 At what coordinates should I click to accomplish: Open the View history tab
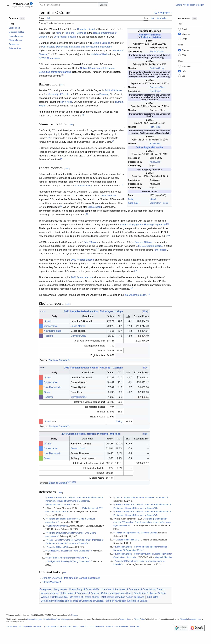(162, 18)
